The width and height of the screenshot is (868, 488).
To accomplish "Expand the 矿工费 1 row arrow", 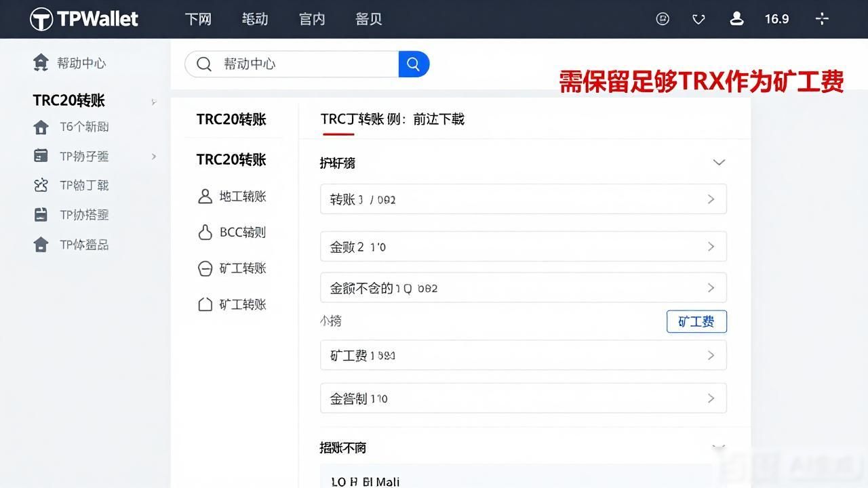I will [x=711, y=355].
